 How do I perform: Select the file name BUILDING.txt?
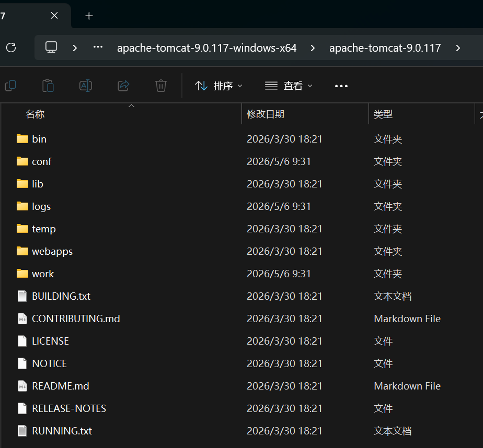61,296
